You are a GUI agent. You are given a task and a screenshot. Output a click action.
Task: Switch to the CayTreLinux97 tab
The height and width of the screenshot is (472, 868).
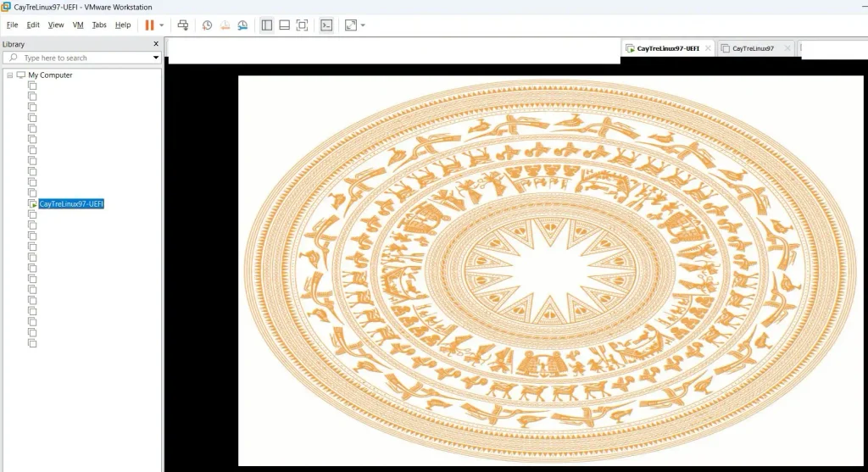[x=753, y=48]
